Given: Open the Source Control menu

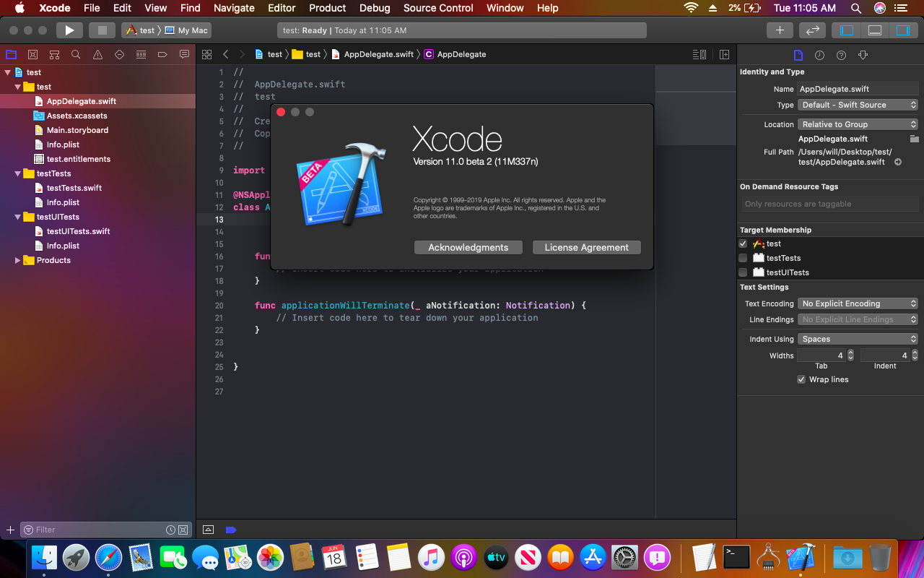Looking at the screenshot, I should (438, 8).
